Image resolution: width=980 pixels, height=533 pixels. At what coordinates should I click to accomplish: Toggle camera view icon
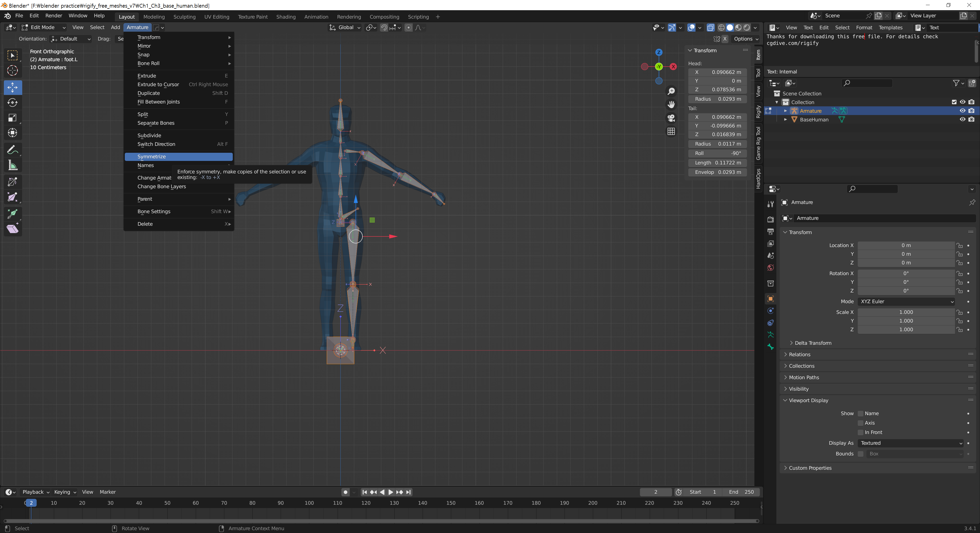(x=671, y=118)
